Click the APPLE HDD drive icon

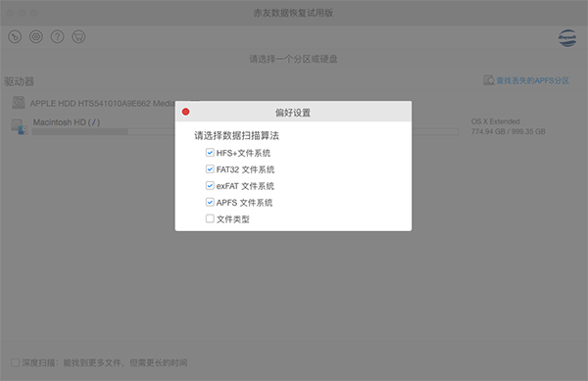coord(19,103)
